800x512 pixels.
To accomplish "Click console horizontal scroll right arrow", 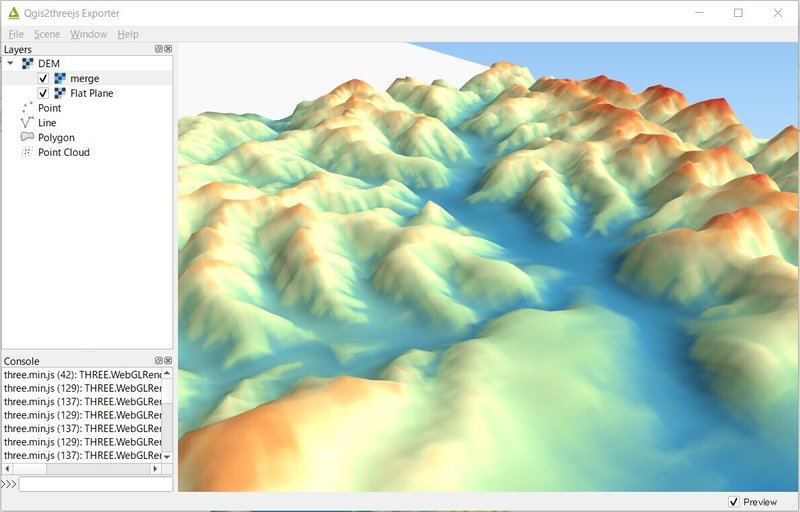I will click(156, 469).
